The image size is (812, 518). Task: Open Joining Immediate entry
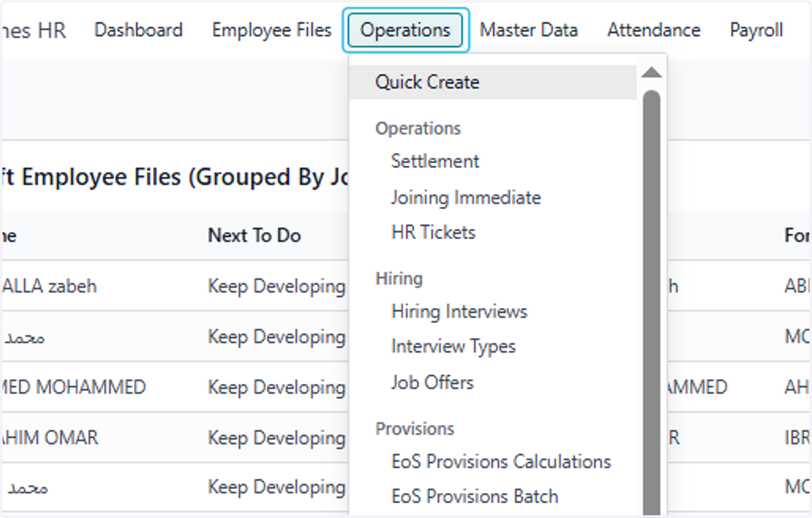point(466,198)
